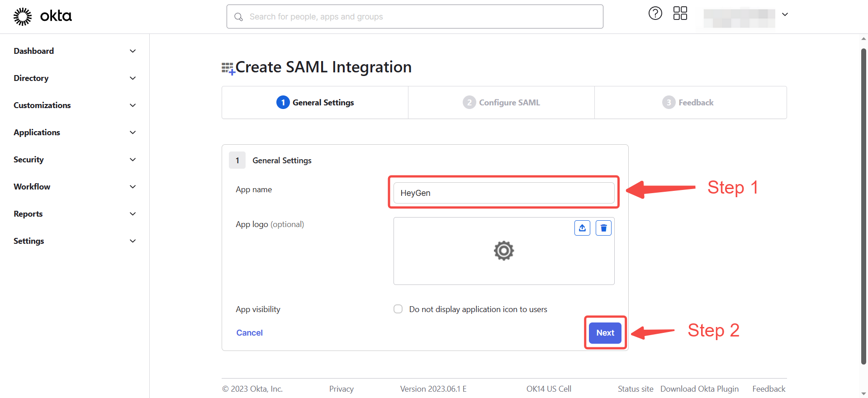Select Workflow in the sidebar
This screenshot has width=868, height=398.
pyautogui.click(x=32, y=187)
